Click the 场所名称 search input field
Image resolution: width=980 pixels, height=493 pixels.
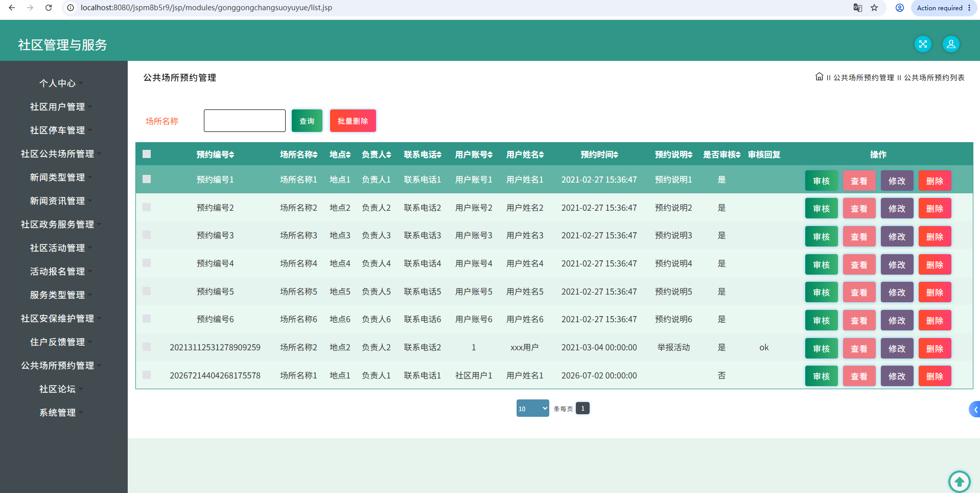tap(245, 121)
